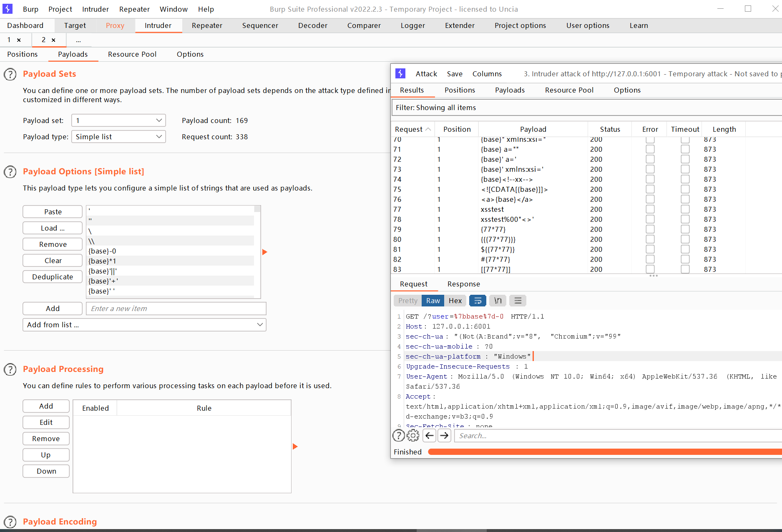Click the Filter: Showing all items bar
The height and width of the screenshot is (532, 782).
(586, 108)
